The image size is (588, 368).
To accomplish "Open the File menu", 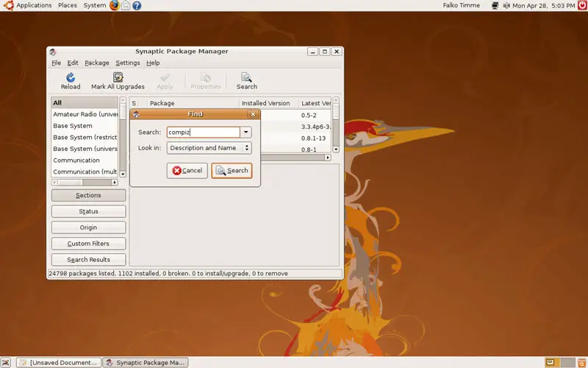I will click(57, 63).
